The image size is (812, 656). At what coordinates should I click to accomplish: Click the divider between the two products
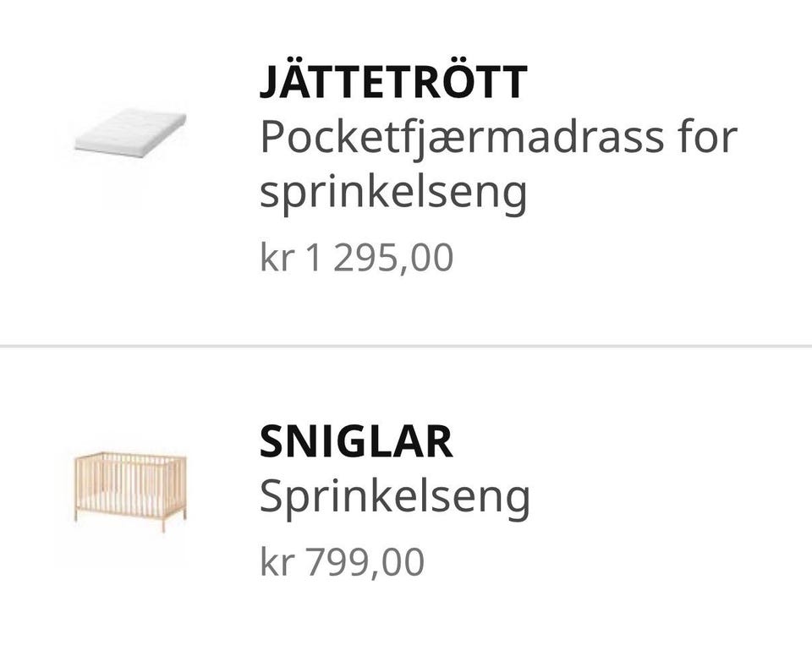pos(406,346)
